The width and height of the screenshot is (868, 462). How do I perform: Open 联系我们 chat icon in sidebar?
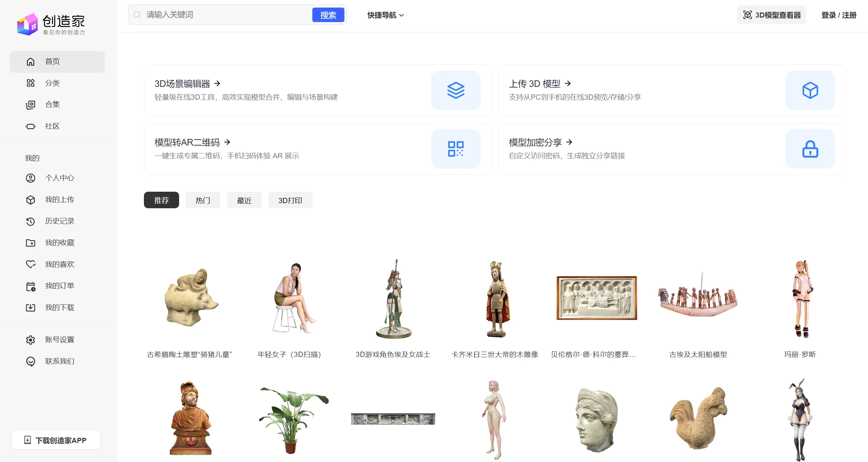[31, 361]
